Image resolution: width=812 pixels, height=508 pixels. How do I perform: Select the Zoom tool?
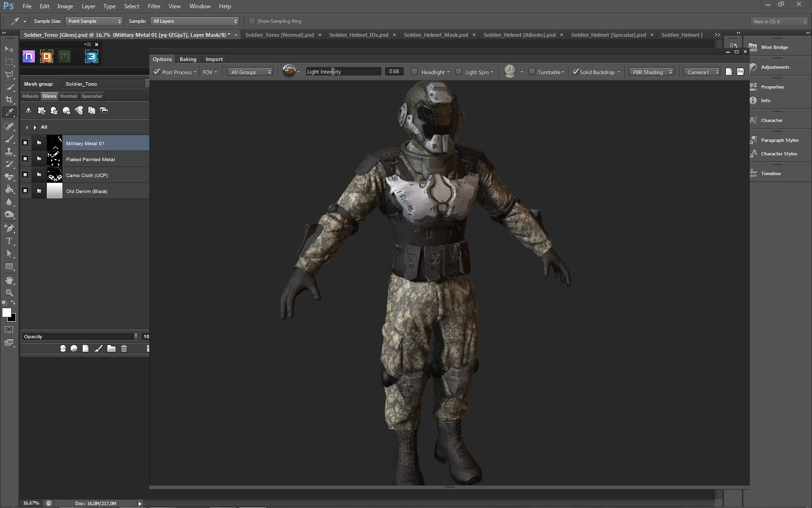click(x=9, y=293)
